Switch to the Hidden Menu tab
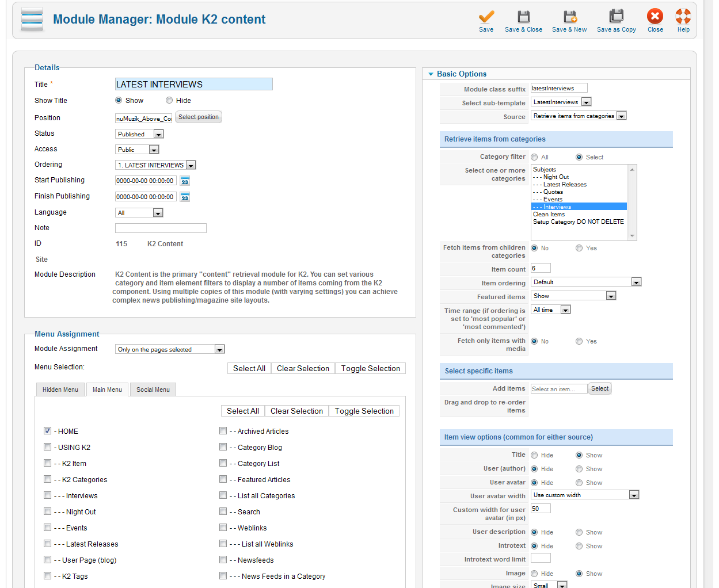 (x=60, y=390)
